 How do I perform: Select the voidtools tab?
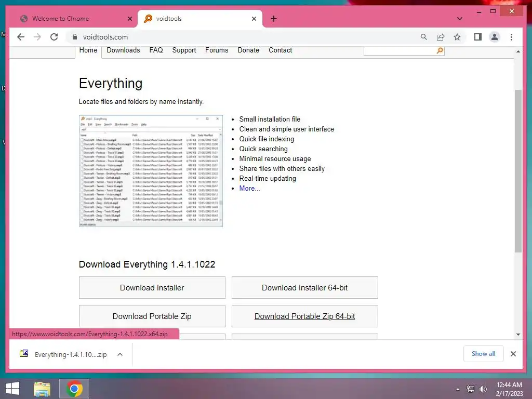click(200, 19)
